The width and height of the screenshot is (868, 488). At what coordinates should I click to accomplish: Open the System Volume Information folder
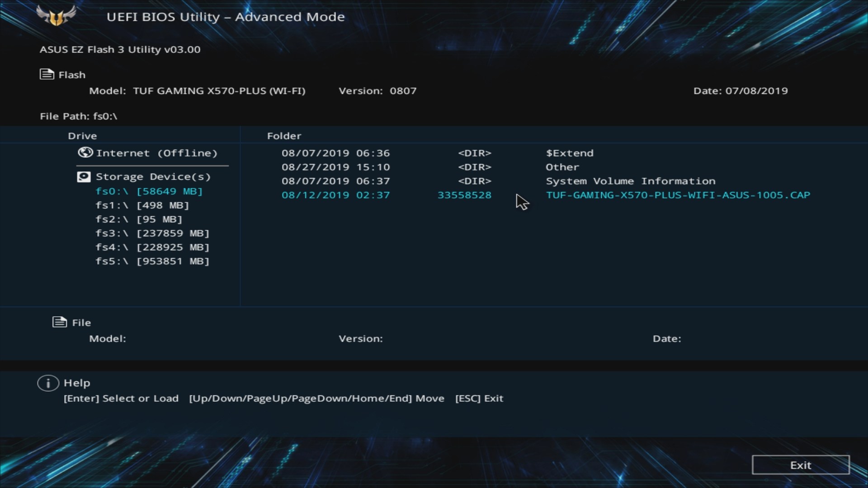pos(630,181)
